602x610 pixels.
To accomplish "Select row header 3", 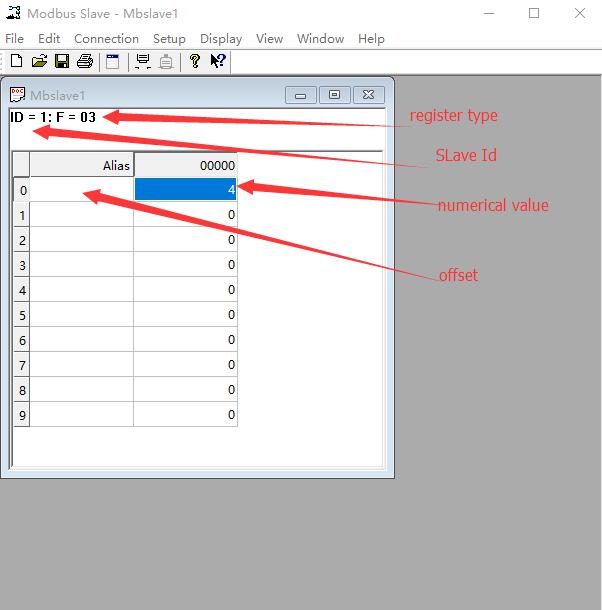I will pos(22,265).
